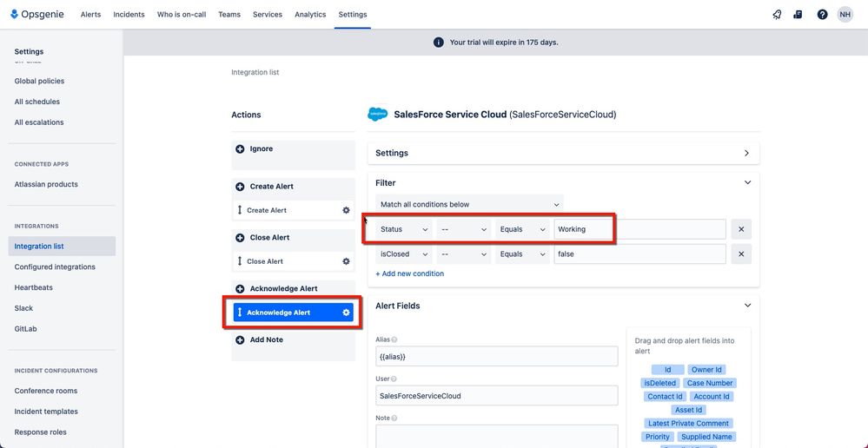Click the plus icon next to Acknowledge Alert
868x448 pixels.
pyautogui.click(x=240, y=289)
